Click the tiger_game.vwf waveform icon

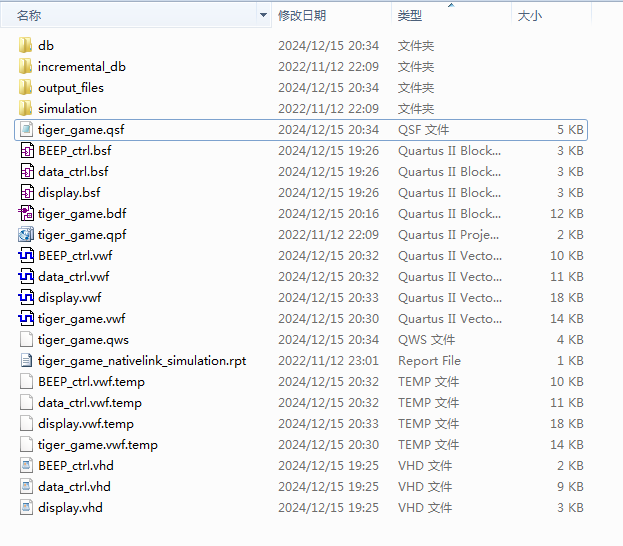[26, 318]
